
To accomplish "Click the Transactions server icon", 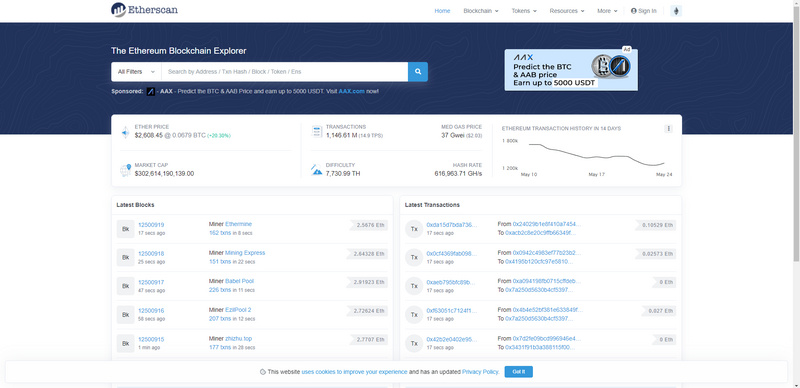I will tap(316, 131).
